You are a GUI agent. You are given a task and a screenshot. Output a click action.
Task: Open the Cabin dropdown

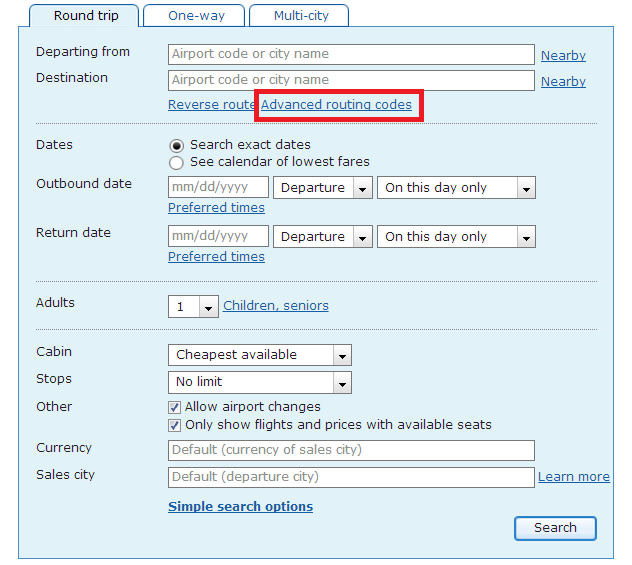tap(259, 355)
